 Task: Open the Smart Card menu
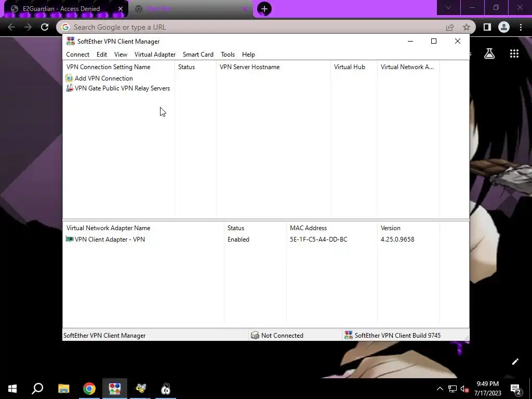point(198,54)
